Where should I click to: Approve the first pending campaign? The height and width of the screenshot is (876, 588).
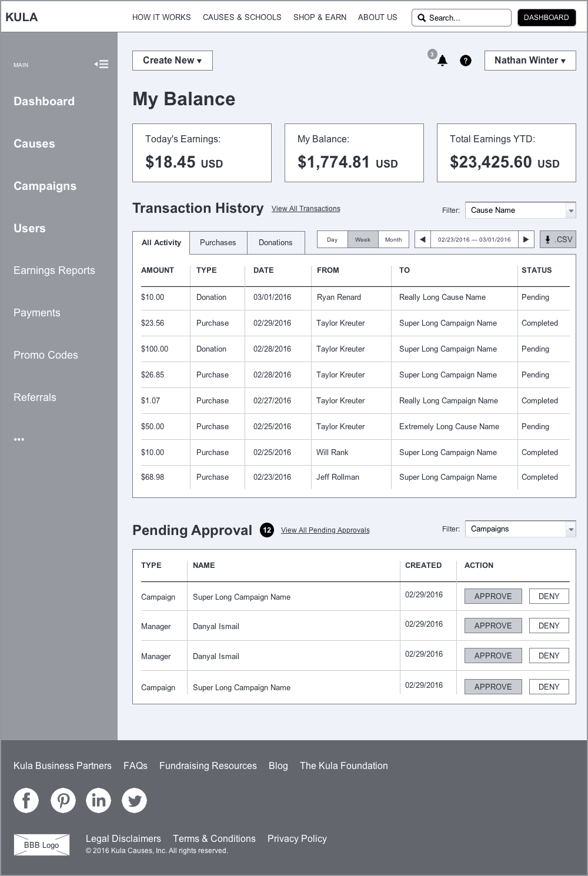click(x=493, y=596)
